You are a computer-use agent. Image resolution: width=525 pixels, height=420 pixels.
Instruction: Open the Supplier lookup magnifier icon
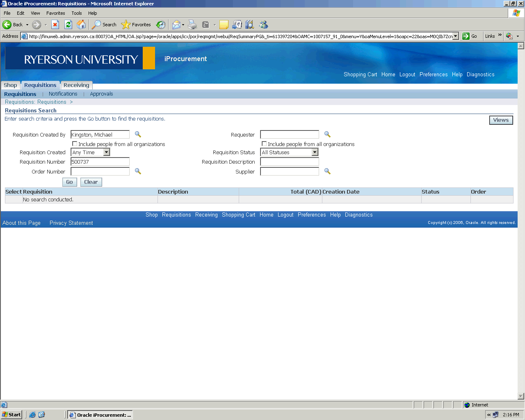[x=327, y=171]
